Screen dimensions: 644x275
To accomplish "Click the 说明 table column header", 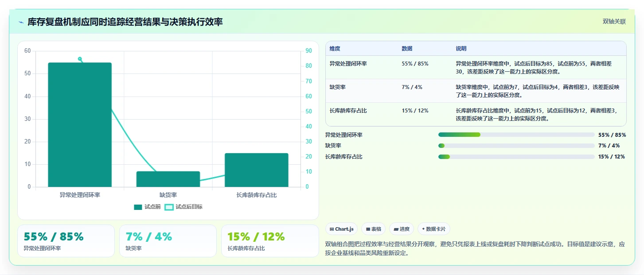I will point(461,49).
